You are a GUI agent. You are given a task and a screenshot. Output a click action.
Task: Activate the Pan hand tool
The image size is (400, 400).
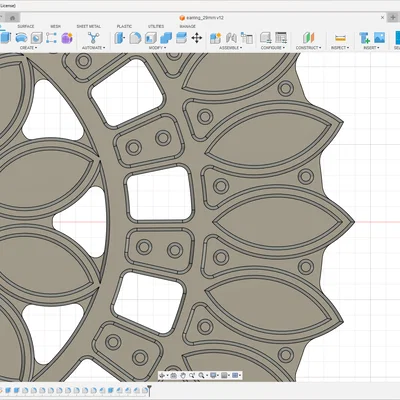[x=183, y=376]
